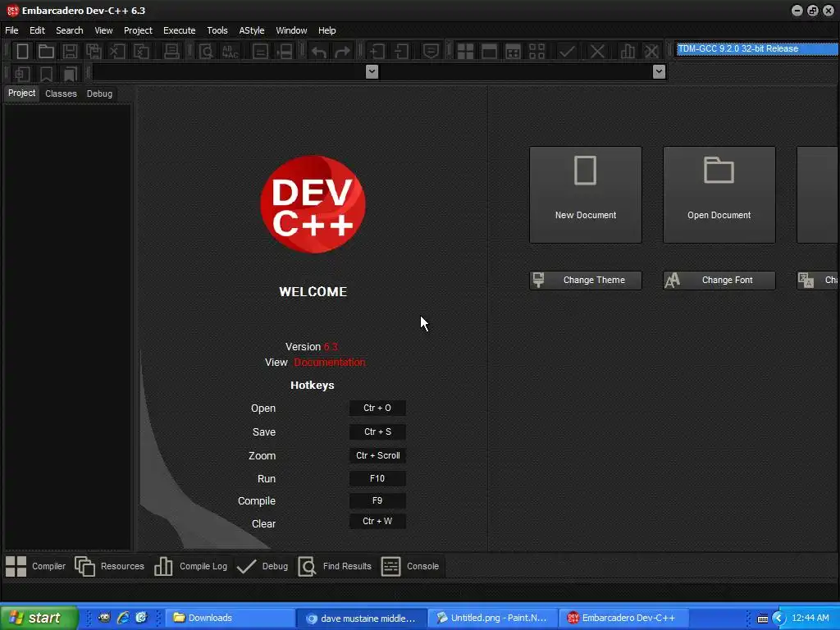Click the Profile bar-chart toolbar icon
Image resolution: width=840 pixels, height=630 pixels.
tap(628, 52)
